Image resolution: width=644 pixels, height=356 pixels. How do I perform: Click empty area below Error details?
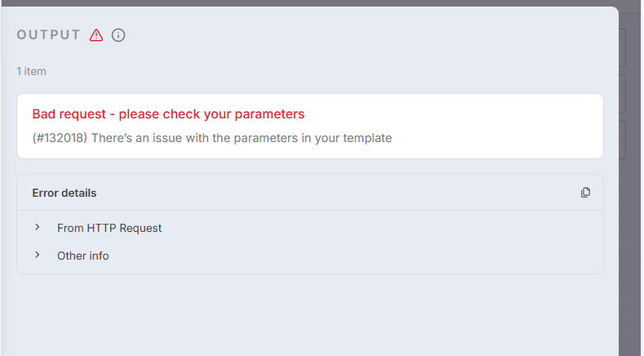tap(310, 314)
